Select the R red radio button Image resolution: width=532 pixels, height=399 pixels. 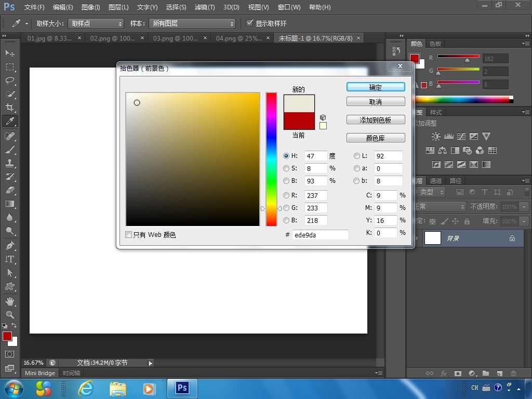pos(286,195)
